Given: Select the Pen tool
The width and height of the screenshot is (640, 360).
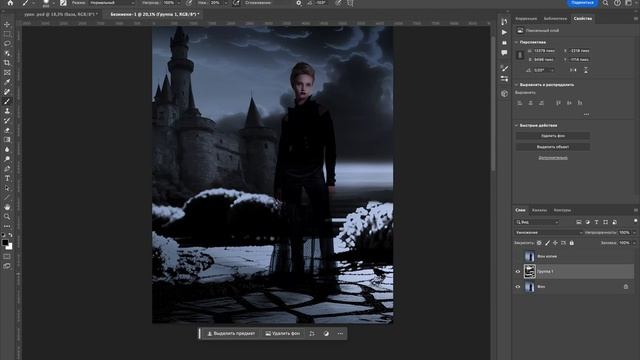Looking at the screenshot, I should click(7, 169).
